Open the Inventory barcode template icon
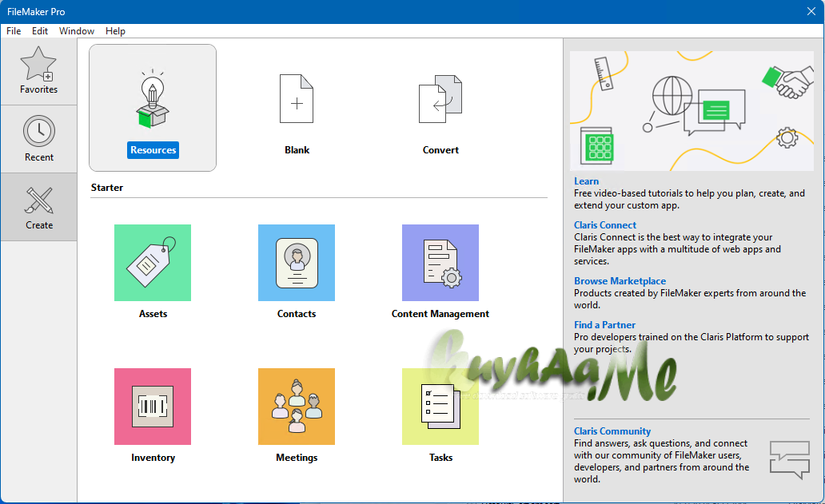 click(153, 407)
